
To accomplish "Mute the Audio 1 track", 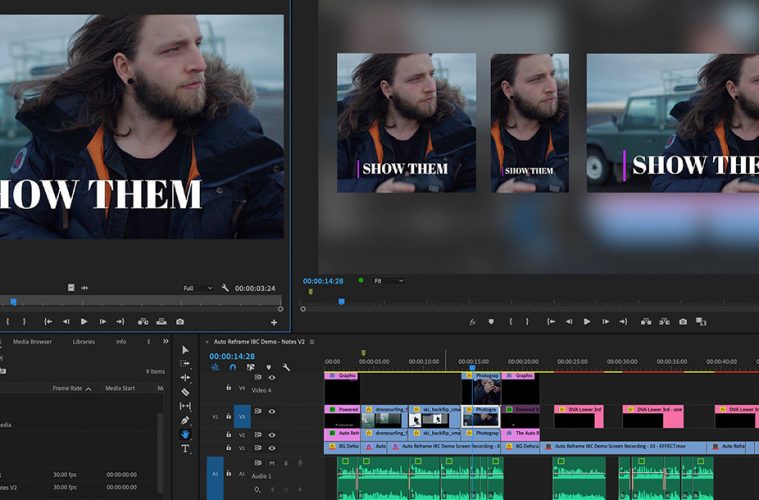I will coord(271,463).
